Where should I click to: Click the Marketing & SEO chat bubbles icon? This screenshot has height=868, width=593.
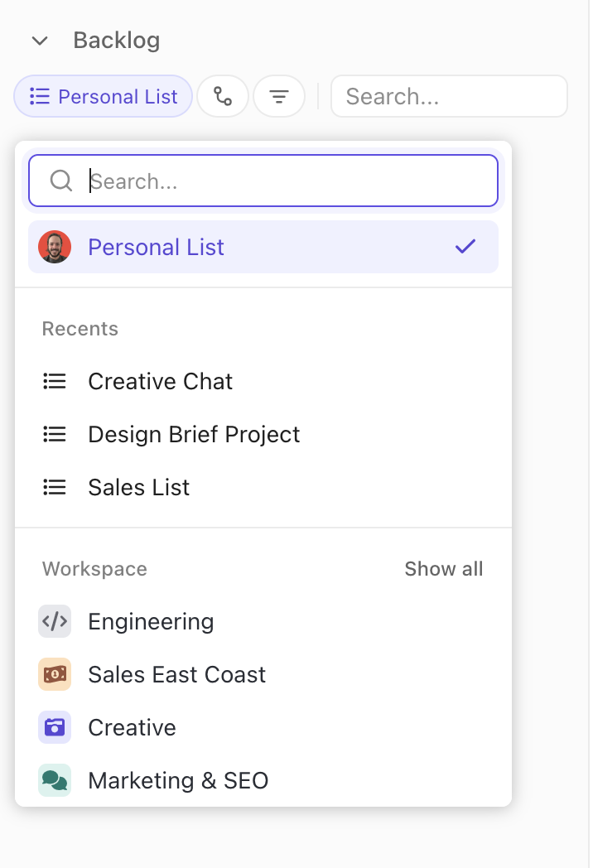pos(55,780)
